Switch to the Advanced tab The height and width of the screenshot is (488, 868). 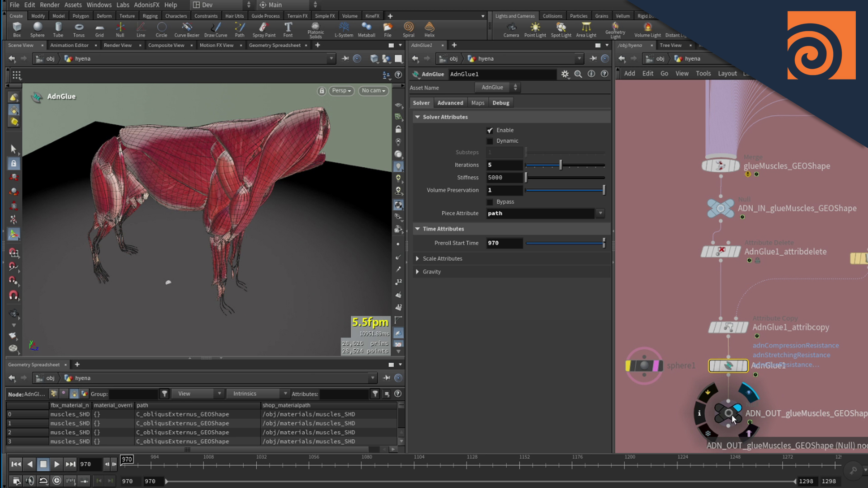[x=450, y=103]
